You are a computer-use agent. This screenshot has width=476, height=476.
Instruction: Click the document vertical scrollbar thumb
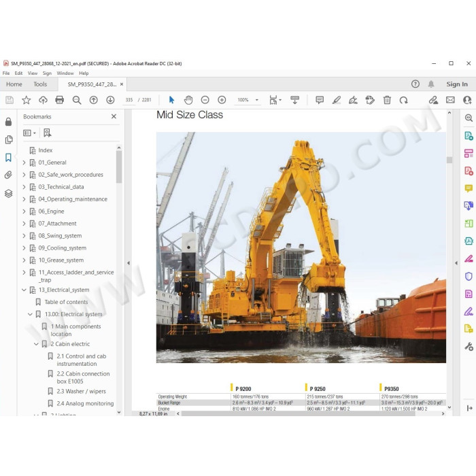point(449,160)
